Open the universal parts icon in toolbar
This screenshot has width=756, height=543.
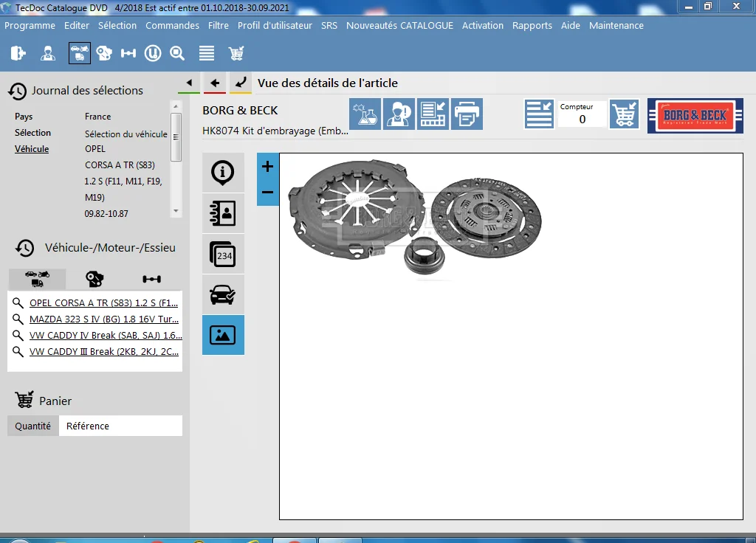coord(153,53)
